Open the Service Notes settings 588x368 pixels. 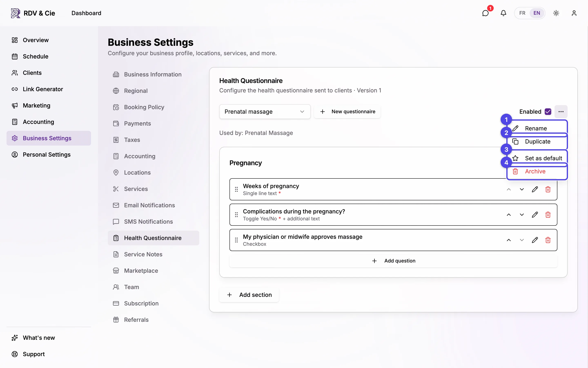[154, 254]
